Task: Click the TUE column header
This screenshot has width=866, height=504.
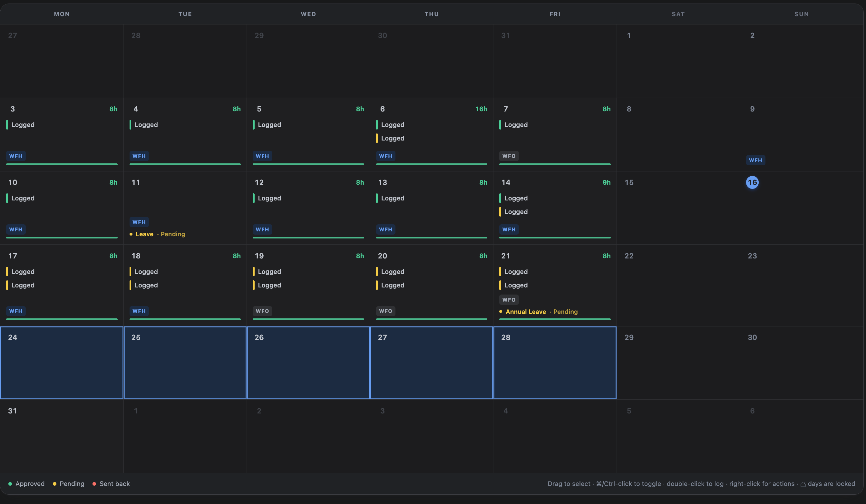Action: [185, 14]
